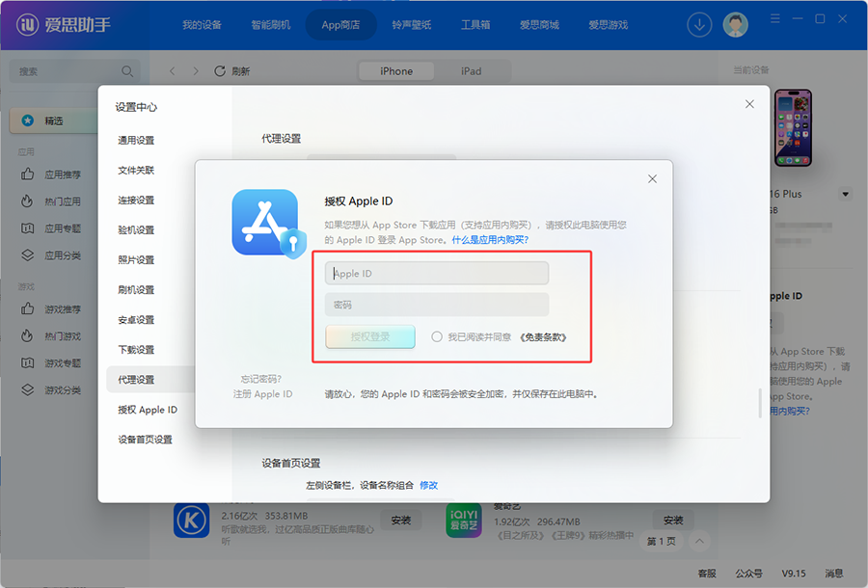This screenshot has height=588, width=868.
Task: Click the search magnifier icon
Action: point(127,71)
